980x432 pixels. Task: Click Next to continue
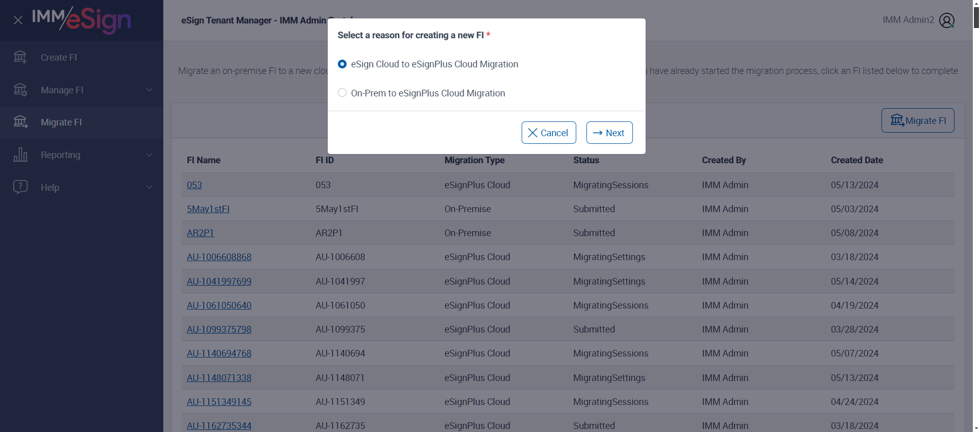(609, 133)
